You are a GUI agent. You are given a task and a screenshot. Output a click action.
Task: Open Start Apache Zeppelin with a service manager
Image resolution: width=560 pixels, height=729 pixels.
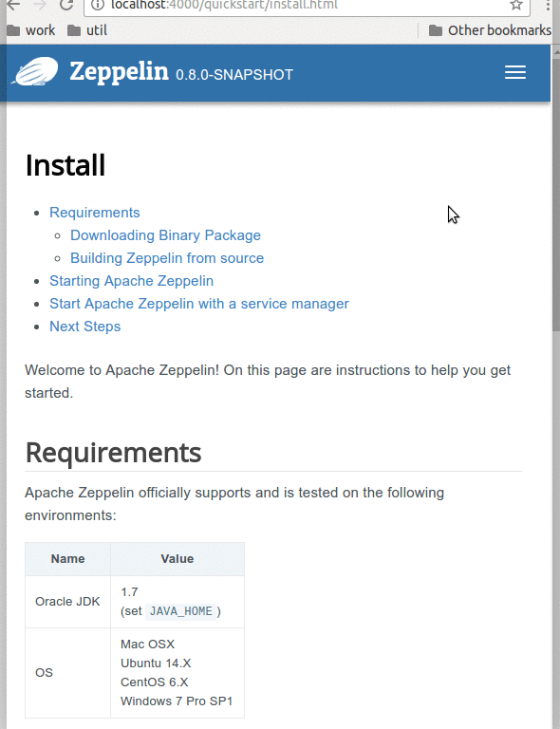point(199,304)
